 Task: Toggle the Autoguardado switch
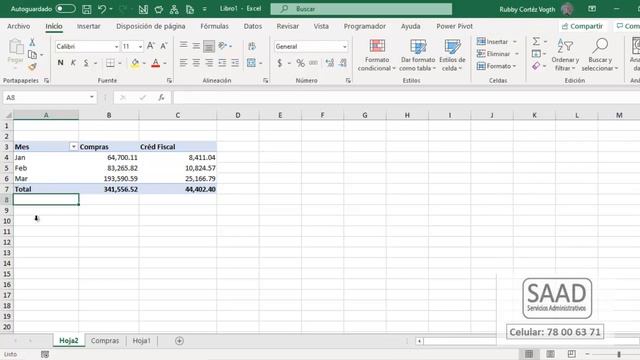[x=65, y=9]
